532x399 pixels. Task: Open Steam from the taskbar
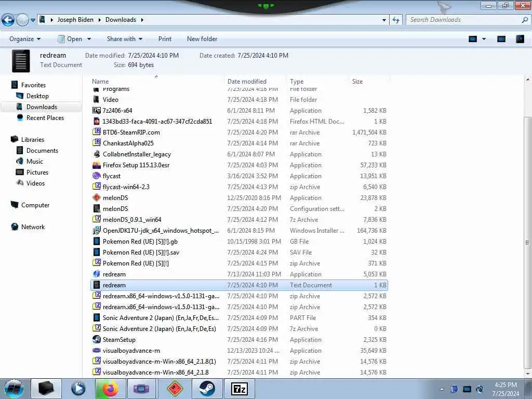[x=207, y=389]
